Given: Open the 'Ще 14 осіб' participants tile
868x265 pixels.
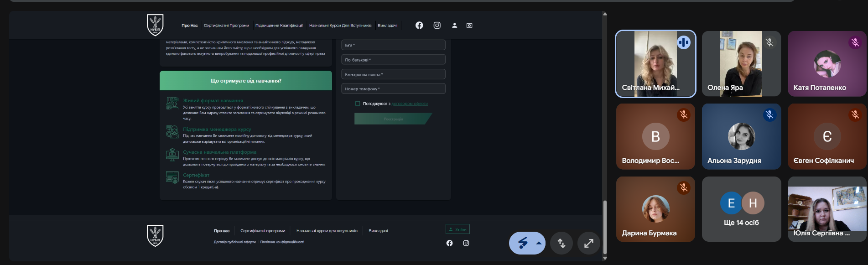Looking at the screenshot, I should [741, 209].
